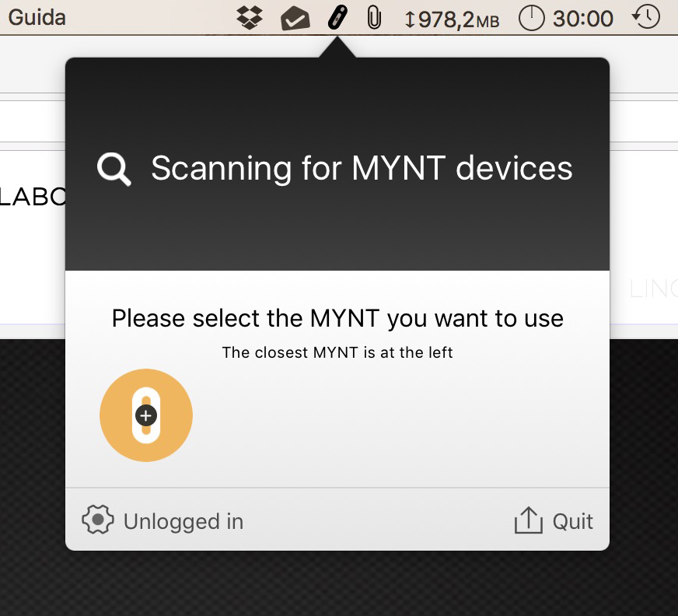Toggle the MYNT menu bar icon
Image resolution: width=678 pixels, height=616 pixels.
[x=337, y=17]
